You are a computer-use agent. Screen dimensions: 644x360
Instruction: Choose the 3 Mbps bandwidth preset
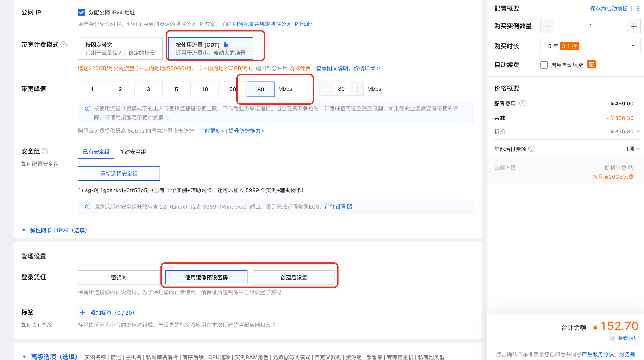tap(148, 89)
